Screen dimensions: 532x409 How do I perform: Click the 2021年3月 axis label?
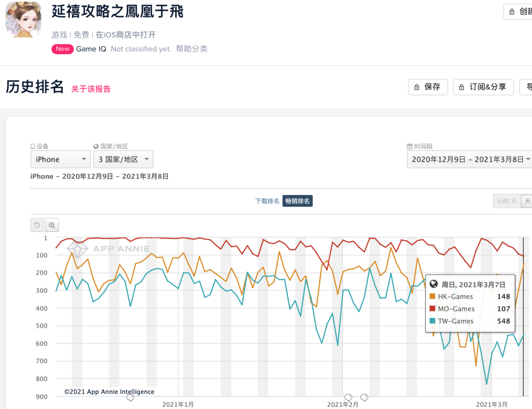tap(492, 404)
